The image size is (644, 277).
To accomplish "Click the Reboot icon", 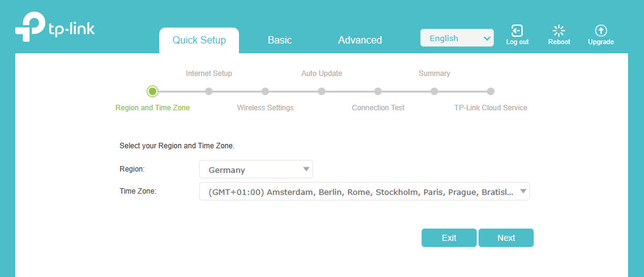I will pos(559,31).
